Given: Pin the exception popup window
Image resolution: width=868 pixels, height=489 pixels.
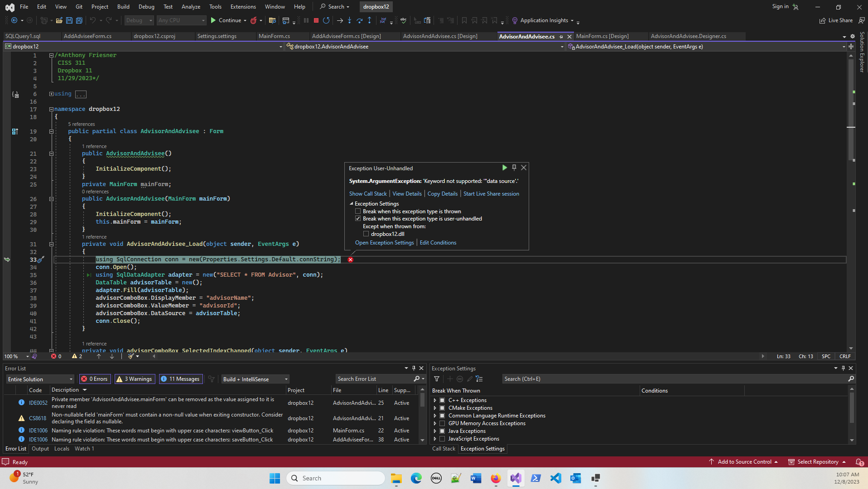Looking at the screenshot, I should (514, 168).
